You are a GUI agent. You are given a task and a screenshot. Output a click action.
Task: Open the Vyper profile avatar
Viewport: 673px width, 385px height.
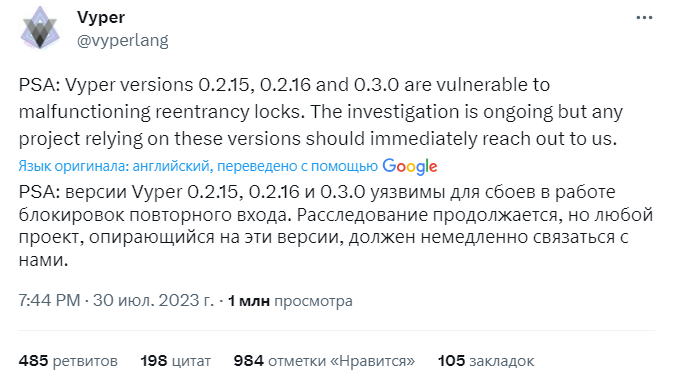point(40,28)
